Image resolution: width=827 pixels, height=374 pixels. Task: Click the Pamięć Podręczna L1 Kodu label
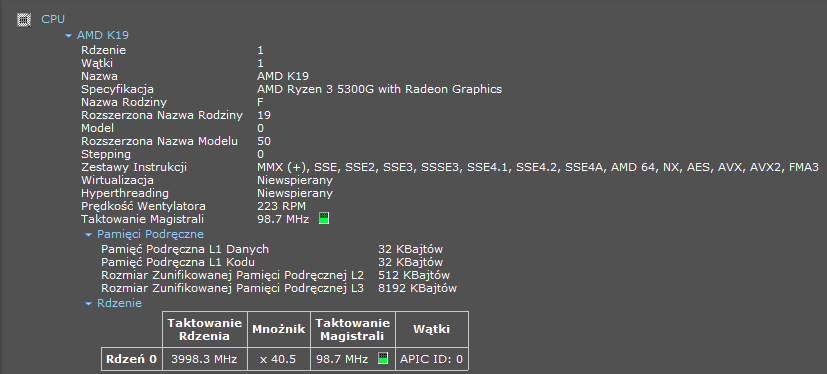[x=179, y=262]
